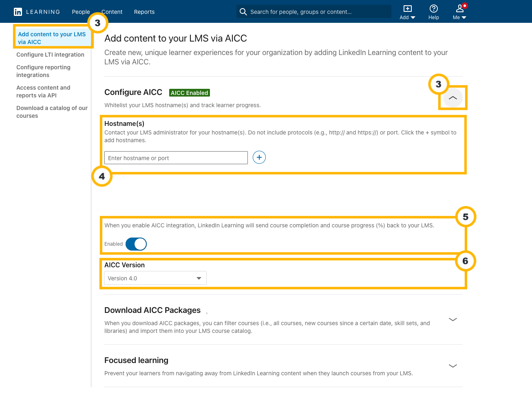Open Access content and reports via API

pos(43,91)
